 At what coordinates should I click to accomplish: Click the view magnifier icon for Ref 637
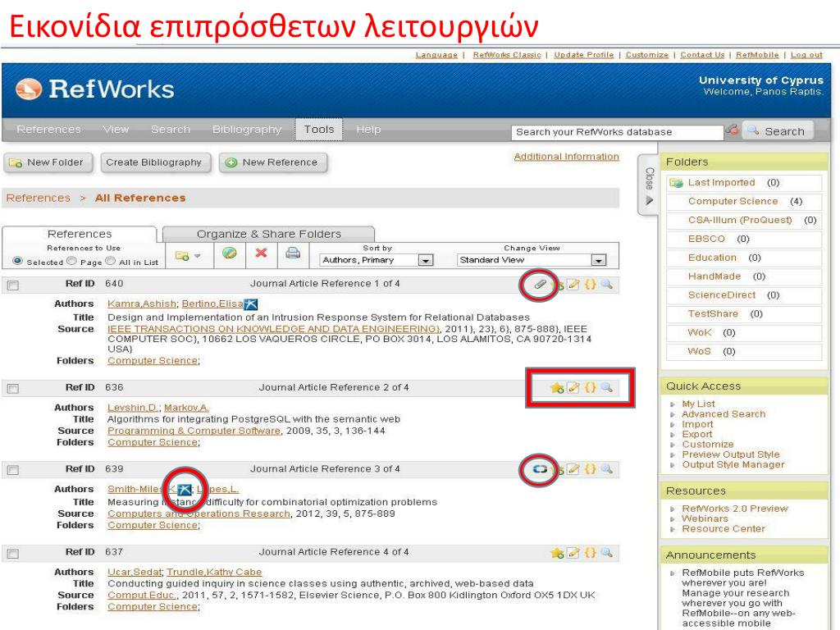[x=606, y=552]
